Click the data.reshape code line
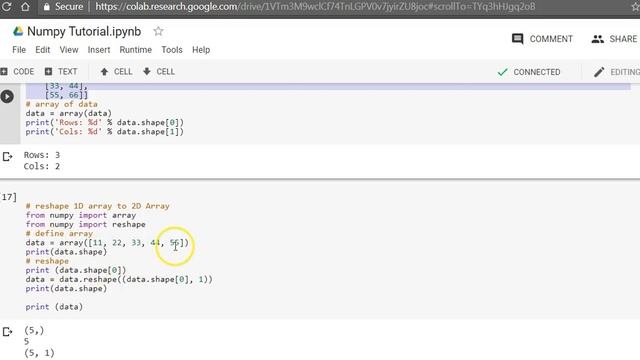640x360 pixels. [x=119, y=279]
